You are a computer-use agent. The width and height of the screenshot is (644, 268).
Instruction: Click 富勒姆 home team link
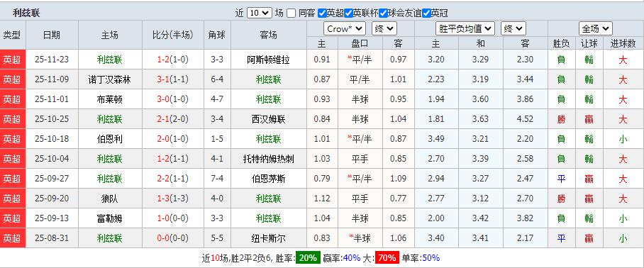pyautogui.click(x=110, y=218)
